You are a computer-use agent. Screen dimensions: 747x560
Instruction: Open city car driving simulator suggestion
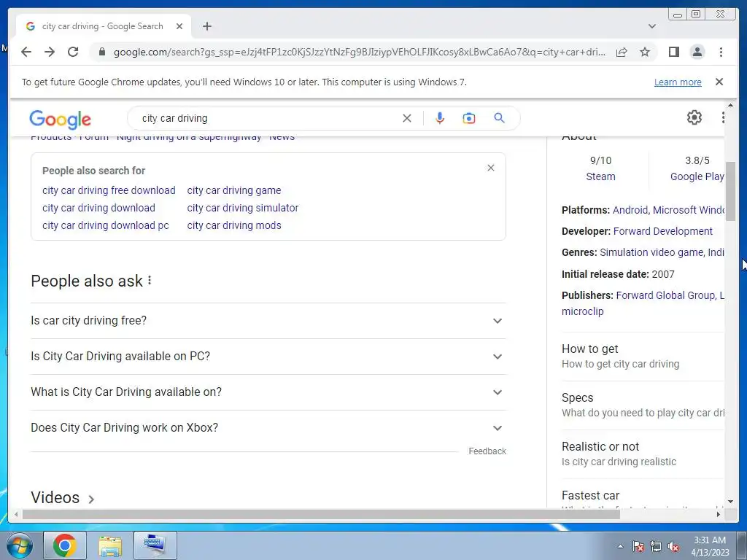tap(242, 208)
